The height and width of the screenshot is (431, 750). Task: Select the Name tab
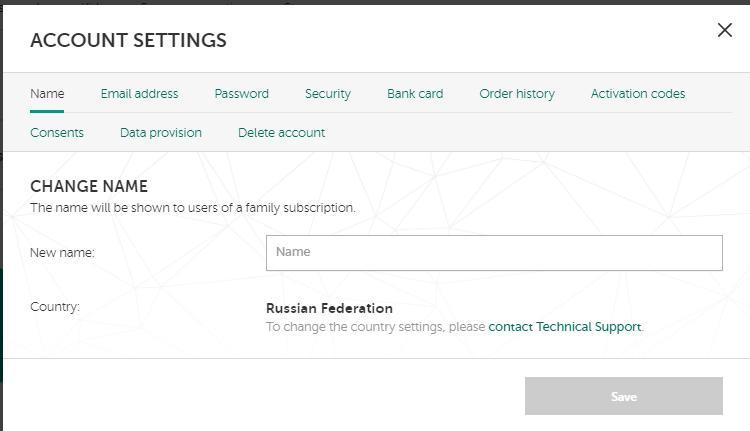pyautogui.click(x=47, y=94)
